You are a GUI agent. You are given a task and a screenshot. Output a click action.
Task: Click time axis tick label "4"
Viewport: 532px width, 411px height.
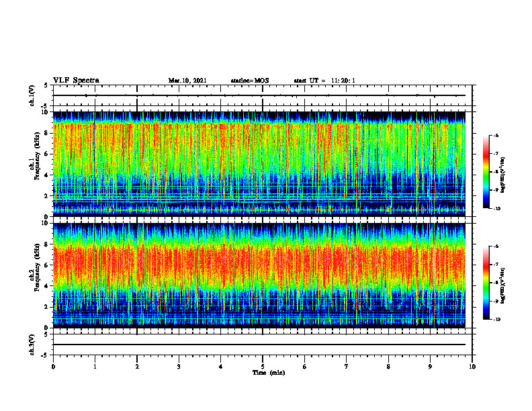pos(221,367)
